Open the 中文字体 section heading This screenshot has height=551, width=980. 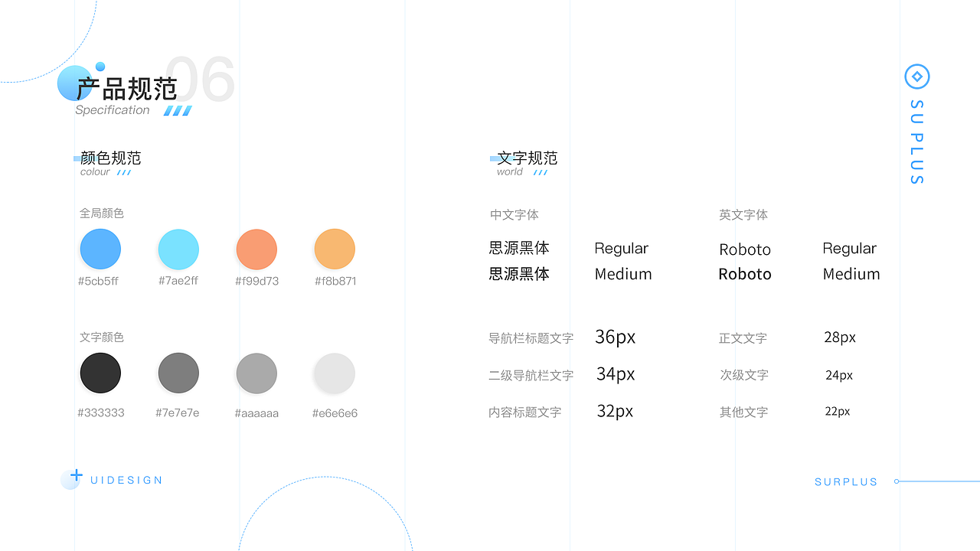pyautogui.click(x=514, y=215)
